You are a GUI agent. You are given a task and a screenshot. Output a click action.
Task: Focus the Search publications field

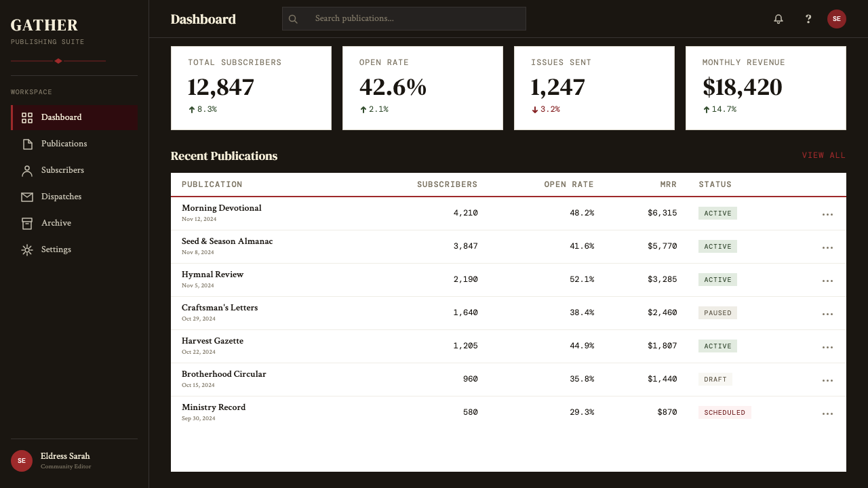[x=404, y=19]
